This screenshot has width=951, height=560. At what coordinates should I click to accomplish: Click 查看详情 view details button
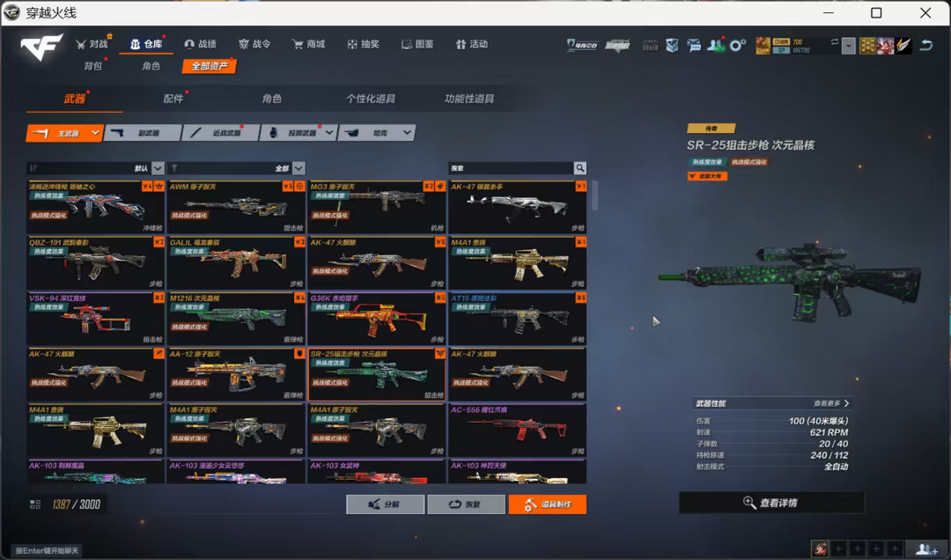click(770, 503)
